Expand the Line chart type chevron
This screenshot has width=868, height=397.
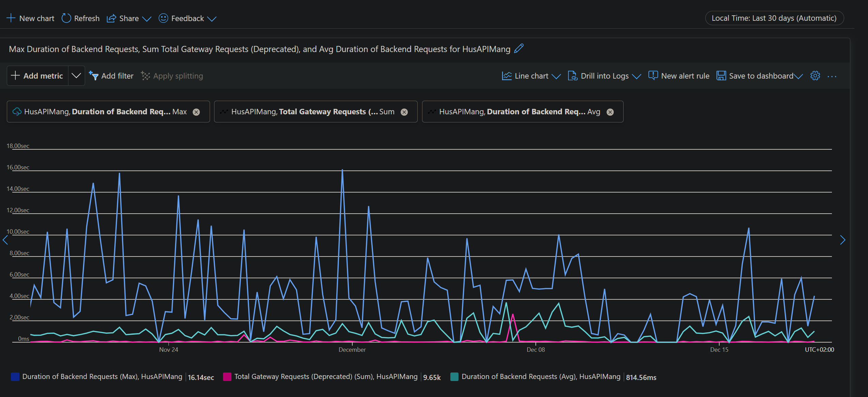pyautogui.click(x=556, y=77)
